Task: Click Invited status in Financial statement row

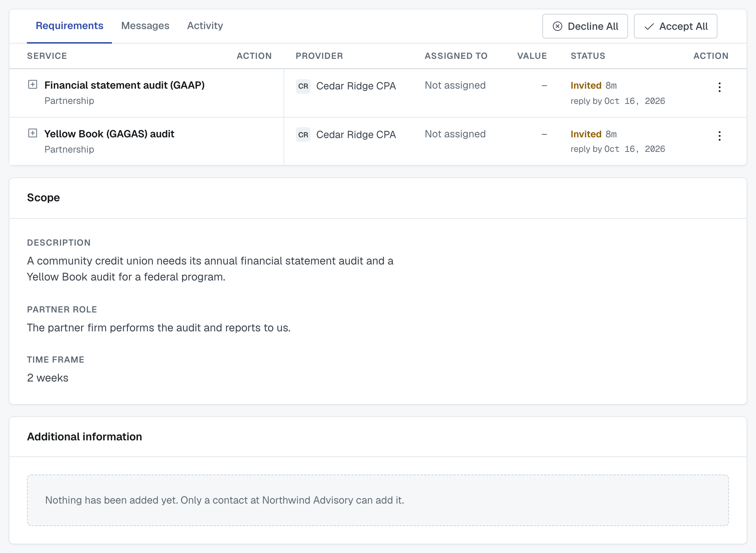Action: [586, 85]
